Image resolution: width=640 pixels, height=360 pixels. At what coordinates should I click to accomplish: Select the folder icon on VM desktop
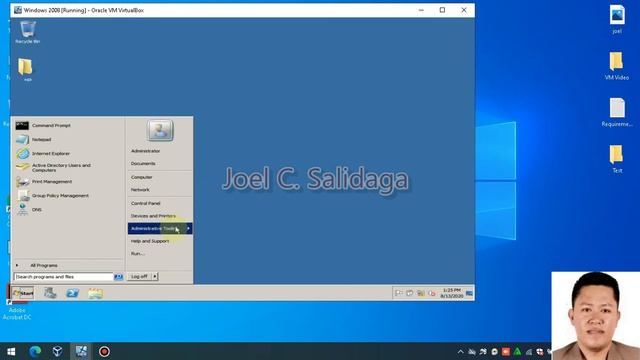pyautogui.click(x=25, y=69)
